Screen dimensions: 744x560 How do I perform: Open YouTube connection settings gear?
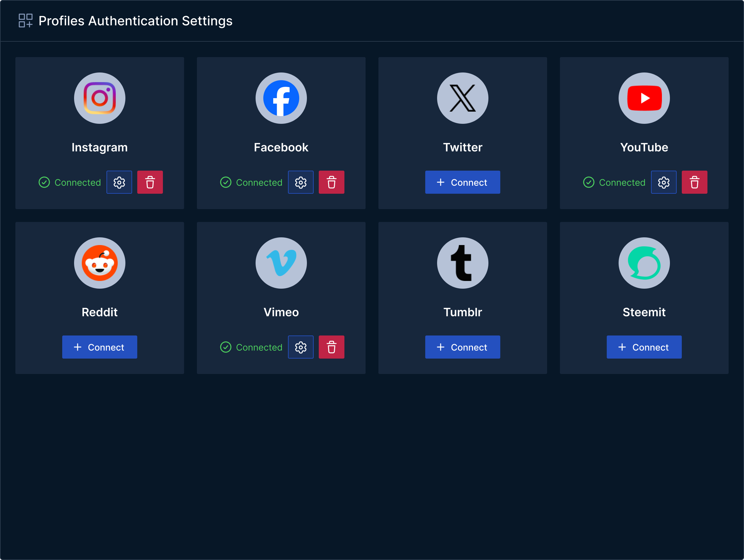click(664, 182)
